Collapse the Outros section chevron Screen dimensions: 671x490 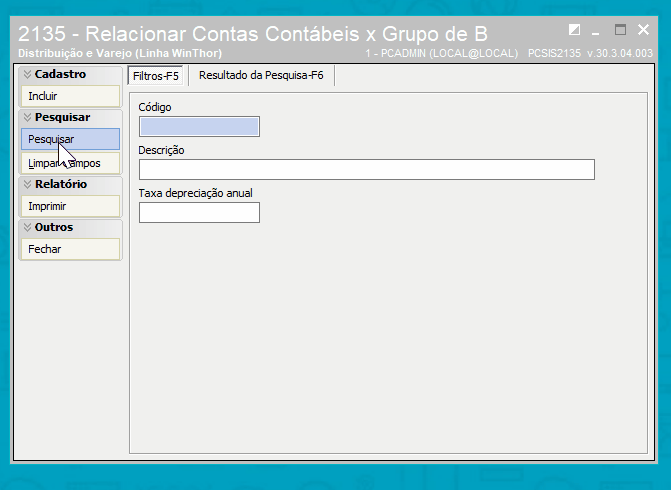coord(27,227)
